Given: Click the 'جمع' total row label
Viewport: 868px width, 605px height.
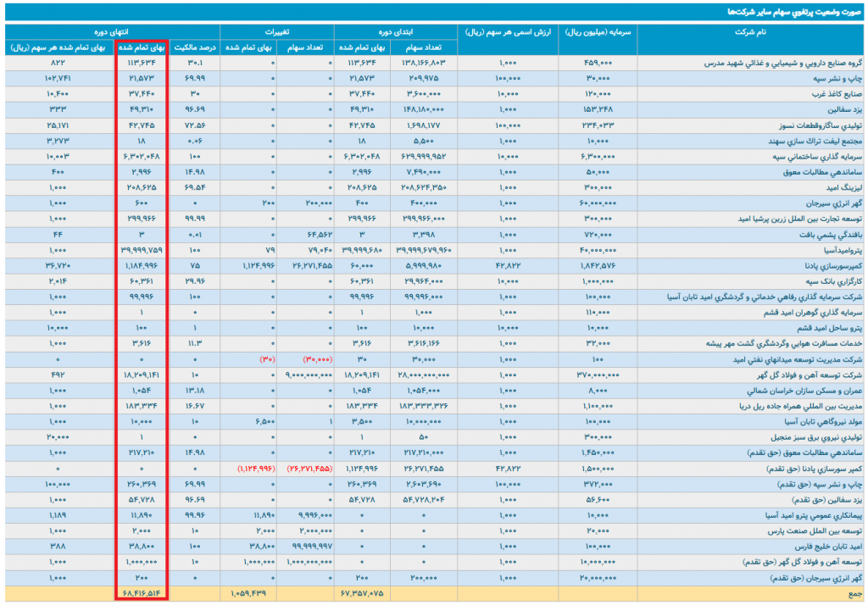Looking at the screenshot, I should coord(855,593).
